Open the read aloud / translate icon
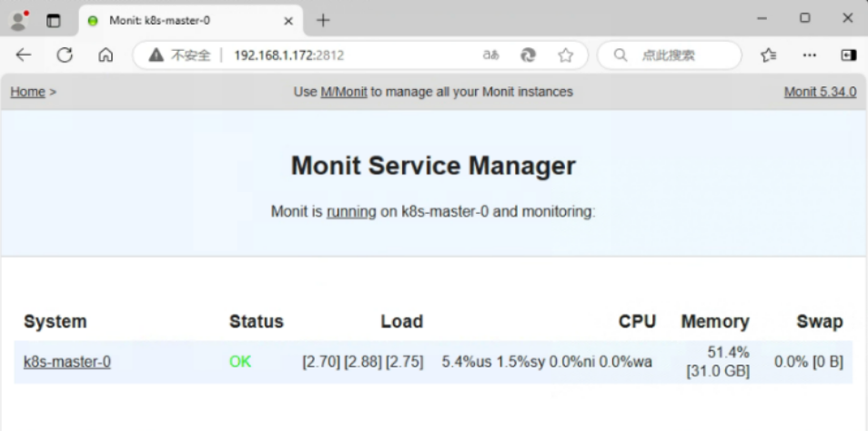This screenshot has width=868, height=431. 491,55
